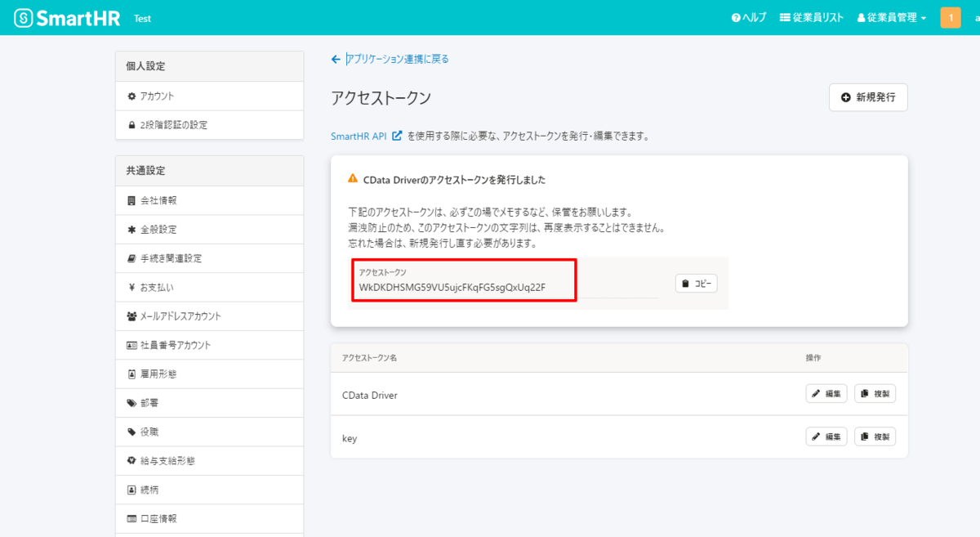Click the Test company name in the header
The width and height of the screenshot is (980, 537).
(142, 19)
